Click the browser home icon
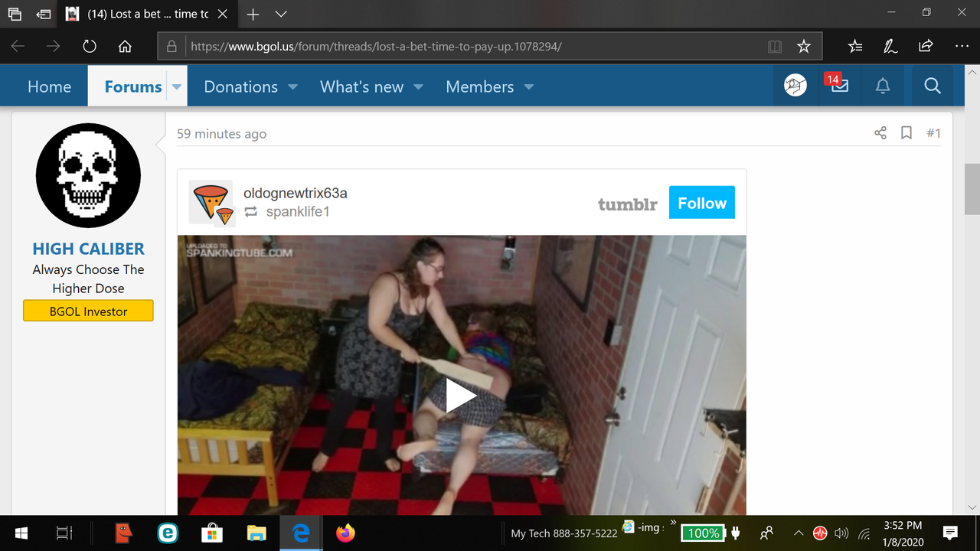Screen dimensions: 980x551 coord(125,47)
